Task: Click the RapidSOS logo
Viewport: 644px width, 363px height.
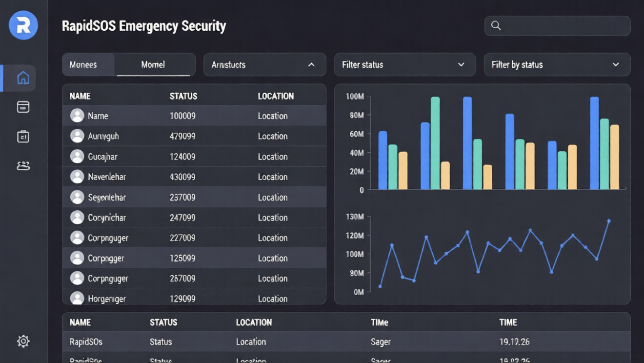Action: [22, 25]
